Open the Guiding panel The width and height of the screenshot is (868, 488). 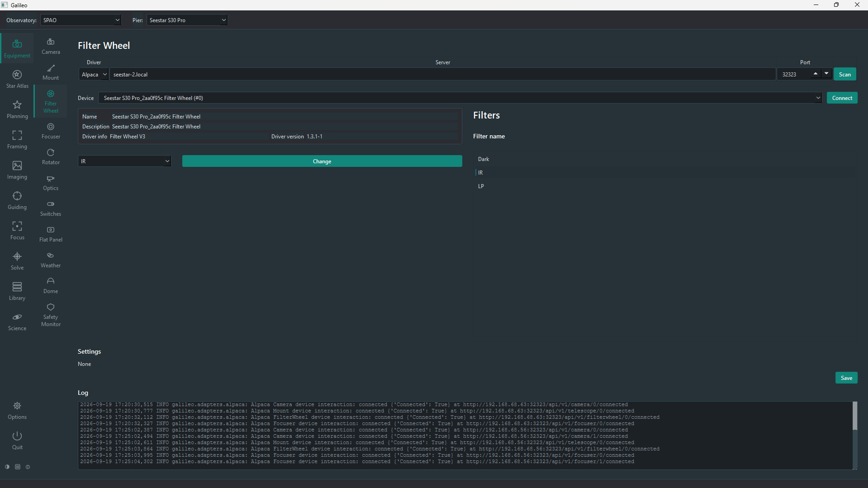tap(17, 200)
